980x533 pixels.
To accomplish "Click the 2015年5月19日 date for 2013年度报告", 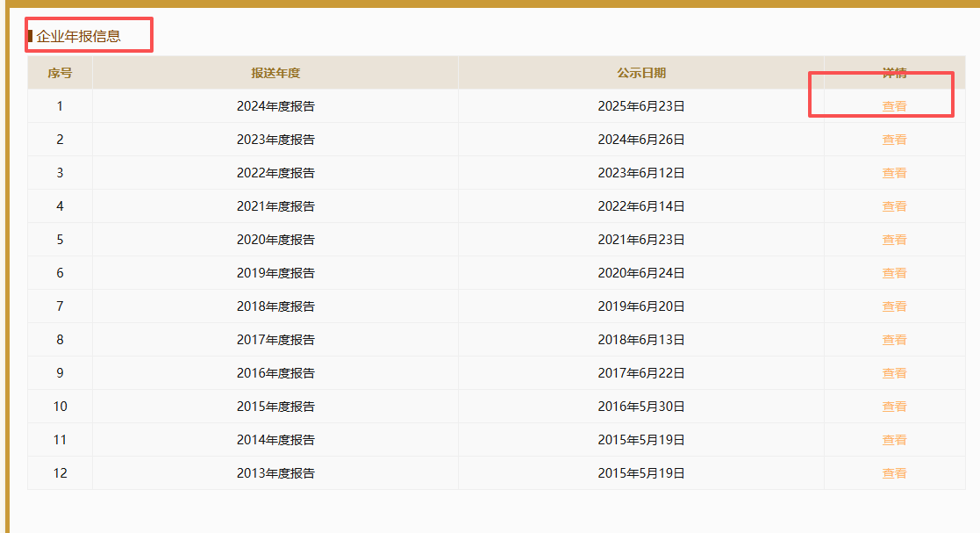I will (x=641, y=473).
